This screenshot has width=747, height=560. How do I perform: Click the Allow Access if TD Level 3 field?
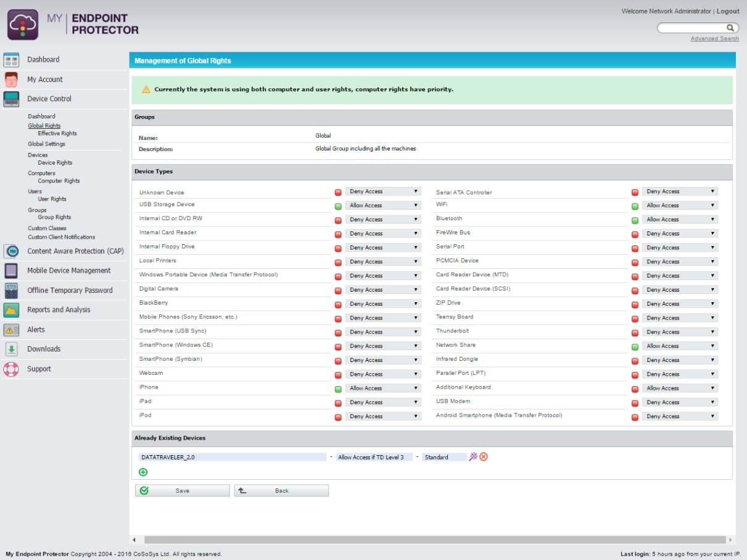pos(374,457)
